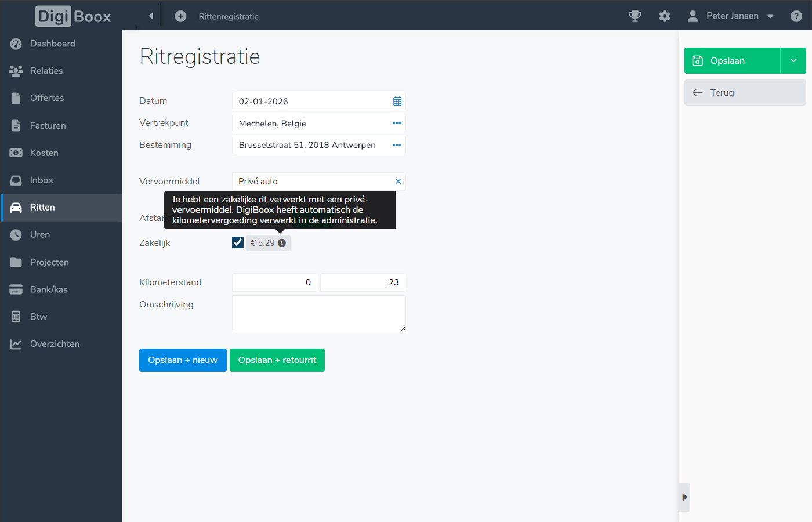Clear the Privé auto vervoermiddel selection
The height and width of the screenshot is (522, 812).
coord(398,182)
